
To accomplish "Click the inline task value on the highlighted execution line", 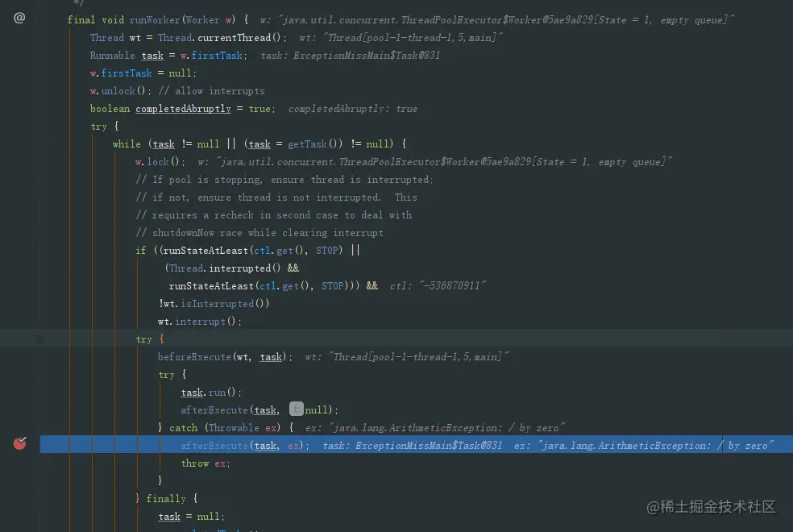I will pos(412,446).
